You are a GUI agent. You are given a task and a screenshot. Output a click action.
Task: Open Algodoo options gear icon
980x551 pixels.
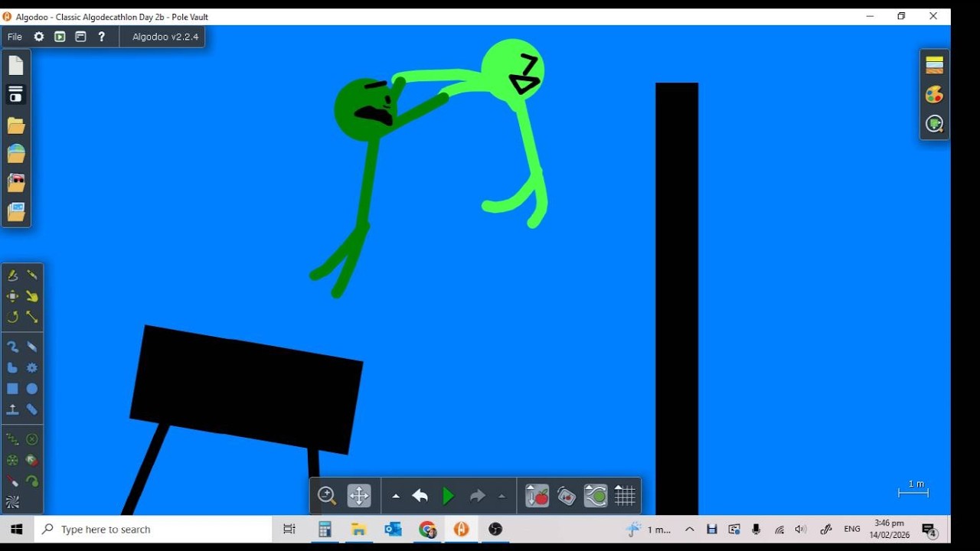[x=39, y=37]
